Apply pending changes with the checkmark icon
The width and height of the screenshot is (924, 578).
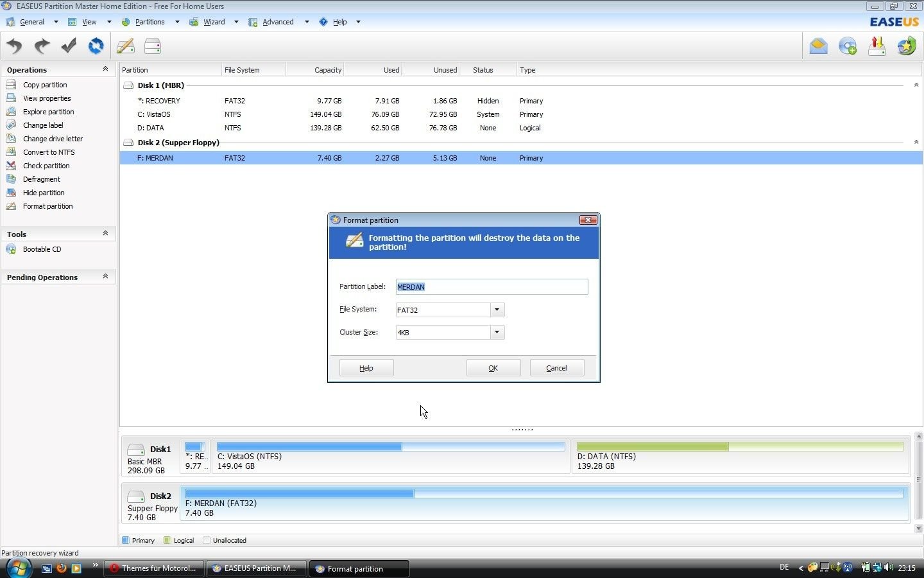coord(69,46)
